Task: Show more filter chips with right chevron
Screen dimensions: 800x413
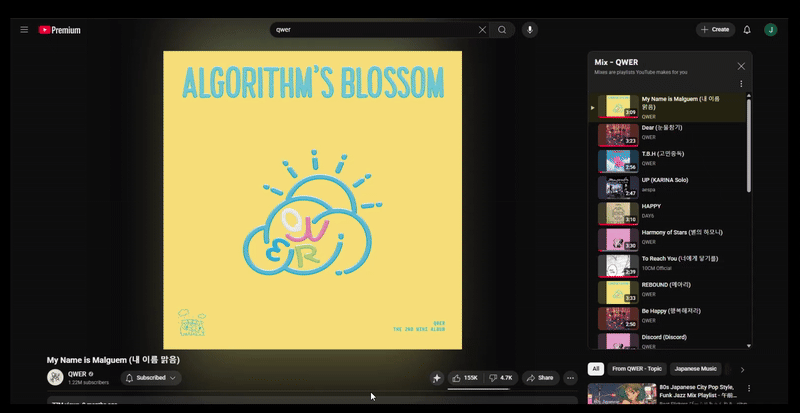Action: tap(742, 369)
